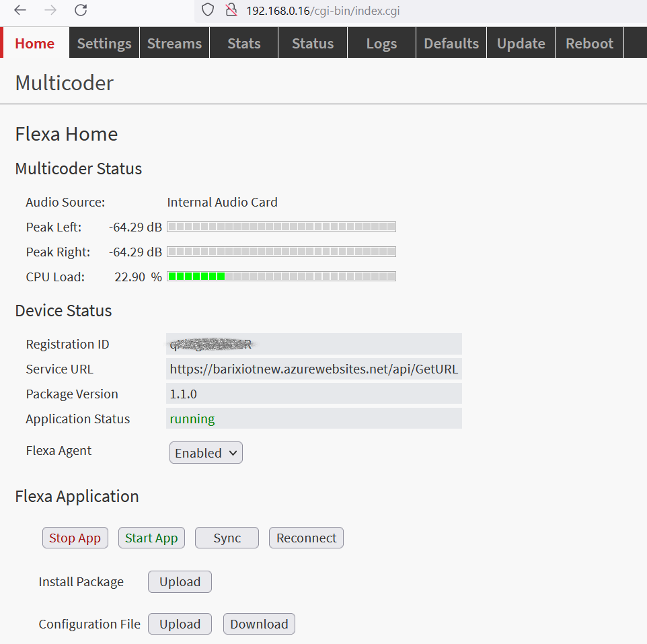View the Logs tab
The width and height of the screenshot is (647, 644).
(381, 43)
